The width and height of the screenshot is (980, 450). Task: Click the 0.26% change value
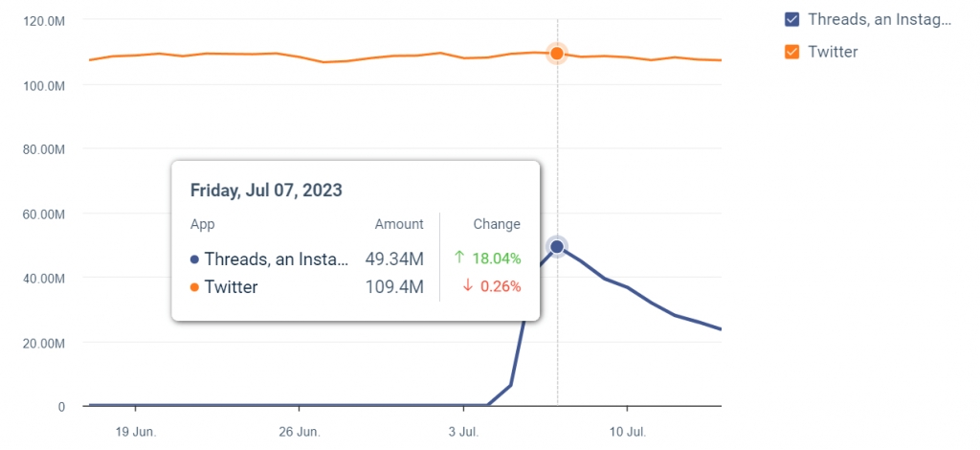coord(501,286)
